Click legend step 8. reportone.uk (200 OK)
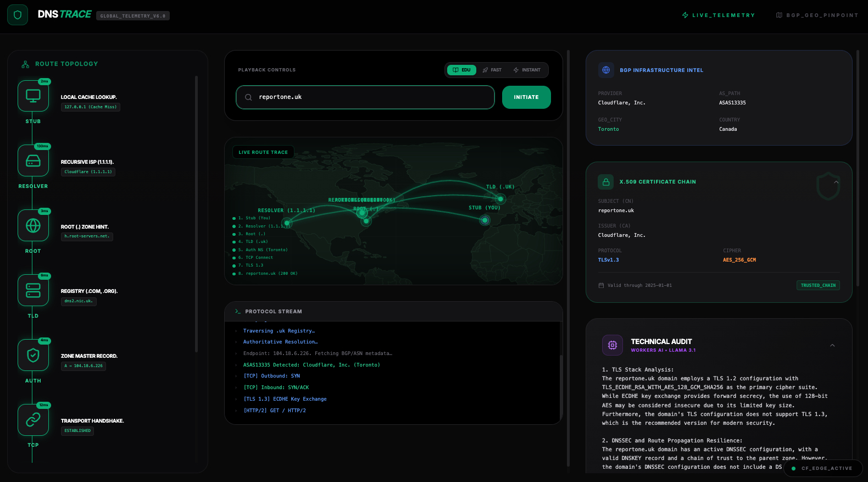868x482 pixels. tap(265, 274)
